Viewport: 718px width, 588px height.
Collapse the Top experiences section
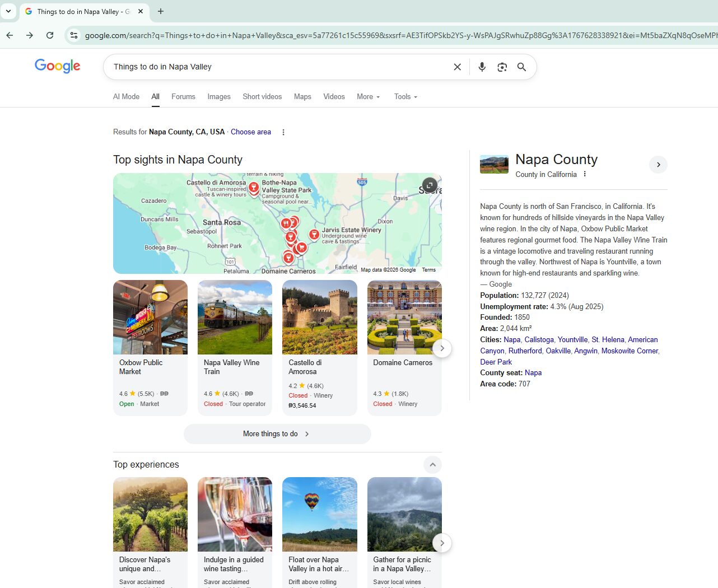coord(432,465)
